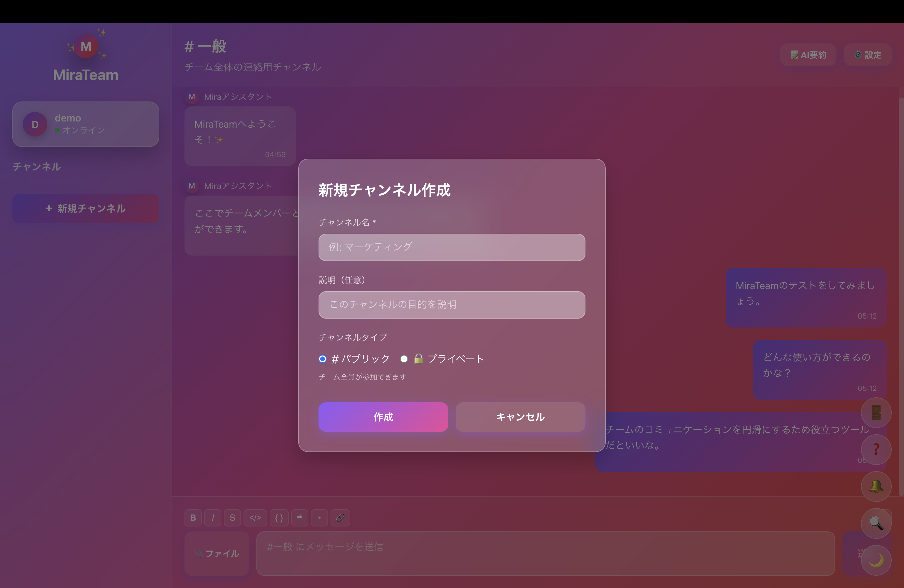This screenshot has height=588, width=904.
Task: Click the キャンセル button
Action: (x=520, y=417)
